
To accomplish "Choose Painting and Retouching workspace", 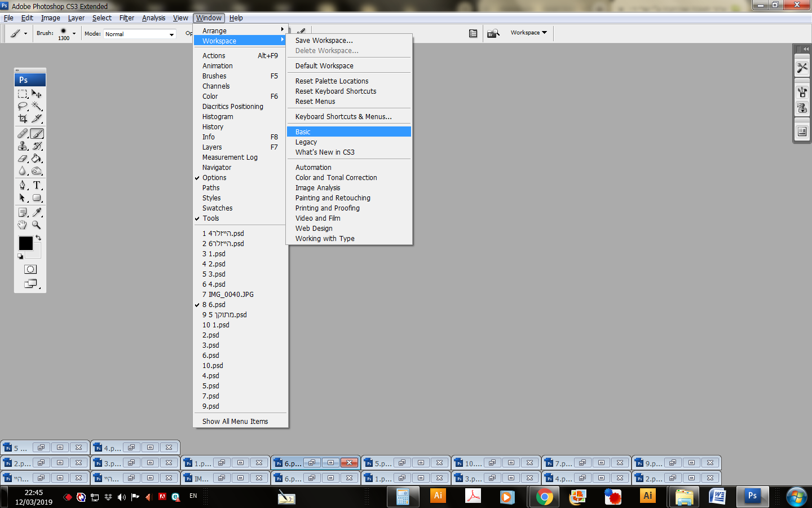I will click(x=349, y=198).
